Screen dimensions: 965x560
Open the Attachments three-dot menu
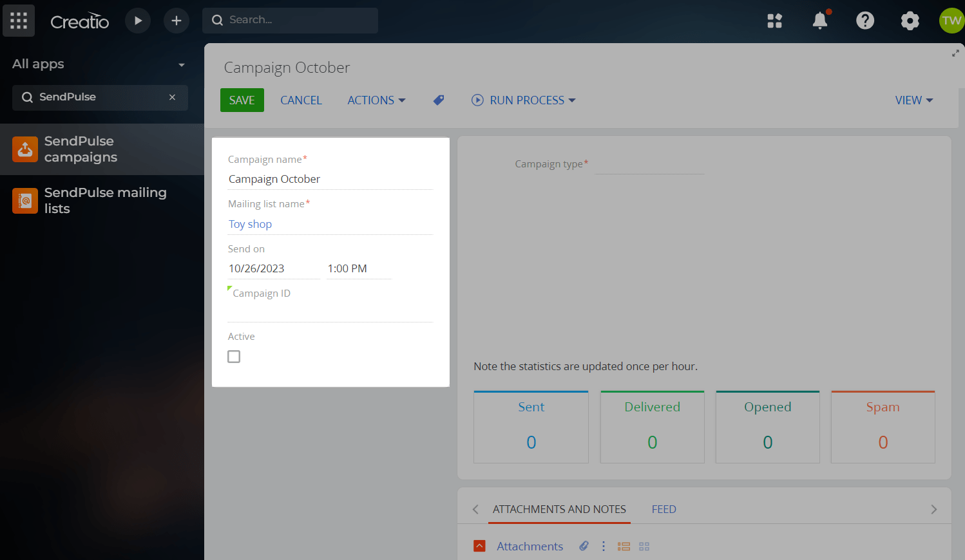[x=604, y=546]
